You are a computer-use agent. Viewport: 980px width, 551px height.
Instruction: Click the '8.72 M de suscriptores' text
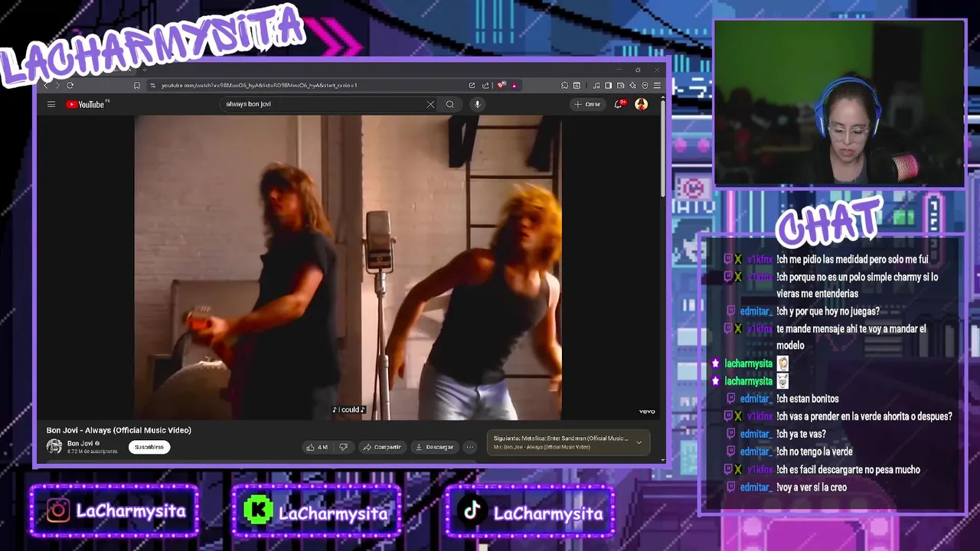tap(92, 452)
